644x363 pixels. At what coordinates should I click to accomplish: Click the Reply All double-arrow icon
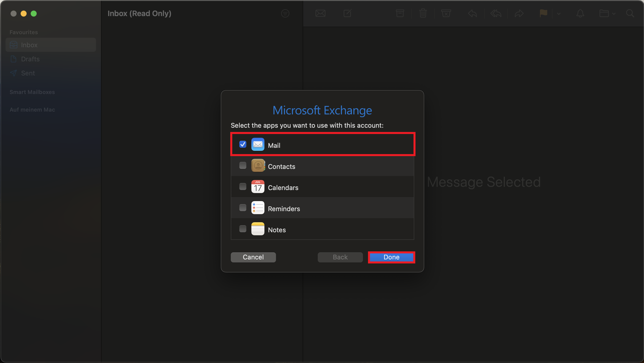click(496, 13)
